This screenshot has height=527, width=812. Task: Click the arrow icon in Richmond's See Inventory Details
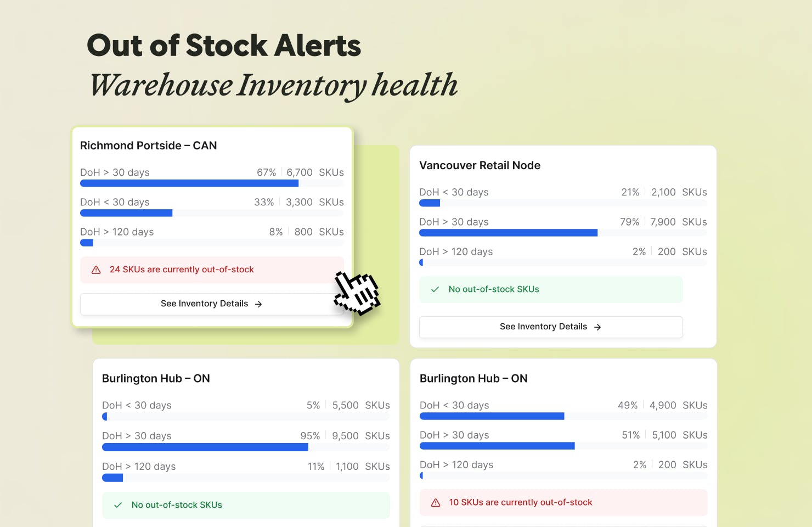pos(258,304)
